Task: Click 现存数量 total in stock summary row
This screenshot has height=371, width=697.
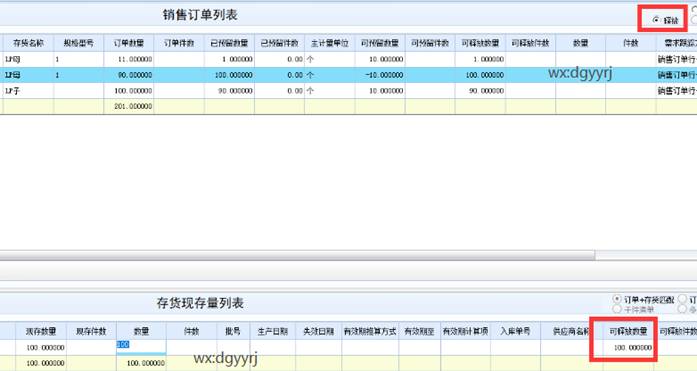Action: click(41, 363)
